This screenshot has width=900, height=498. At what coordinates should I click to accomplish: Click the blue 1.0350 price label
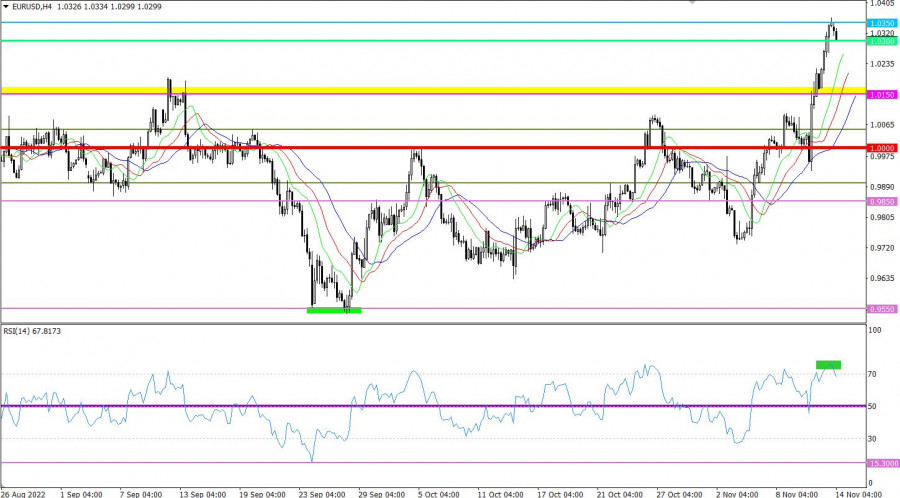tap(881, 23)
